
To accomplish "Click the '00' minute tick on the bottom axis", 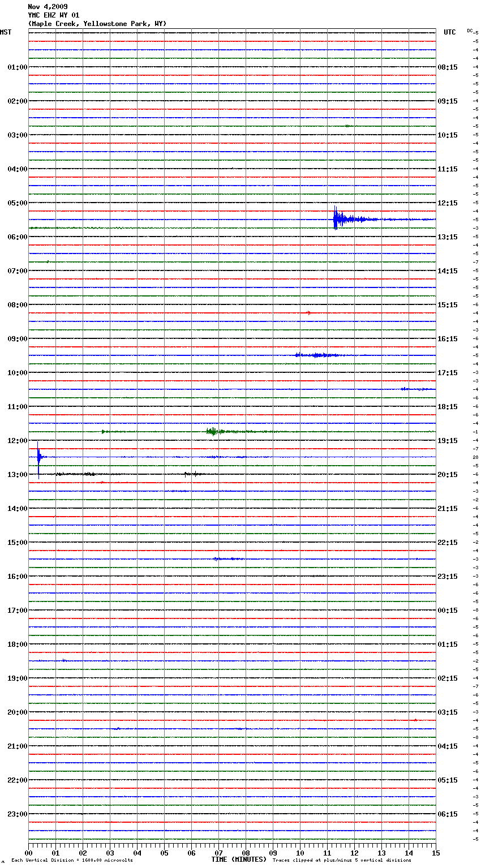I will [x=28, y=853].
